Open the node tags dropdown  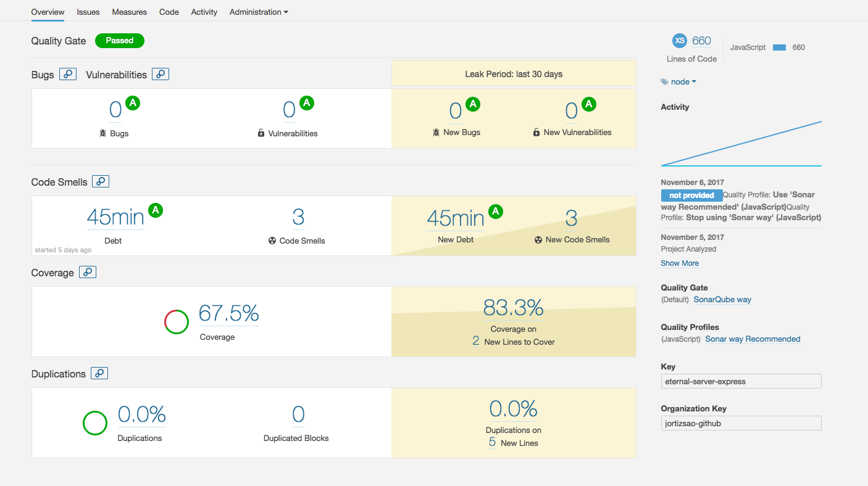pyautogui.click(x=679, y=81)
